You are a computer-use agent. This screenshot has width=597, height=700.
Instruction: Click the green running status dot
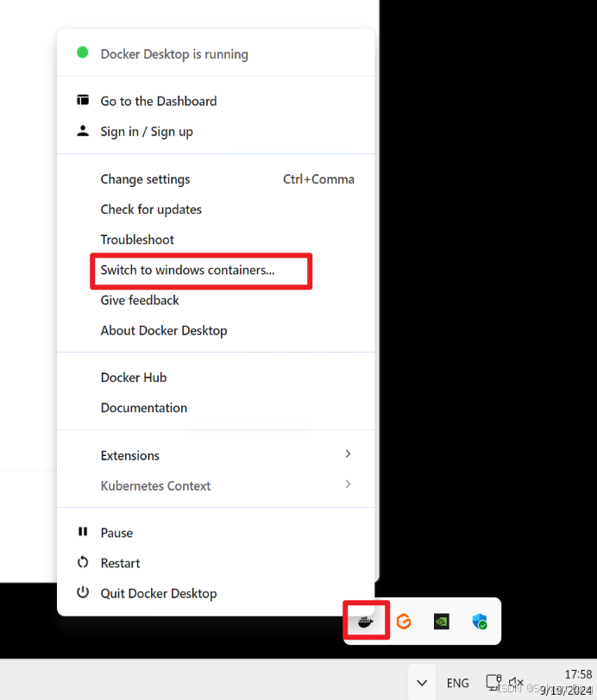click(83, 53)
